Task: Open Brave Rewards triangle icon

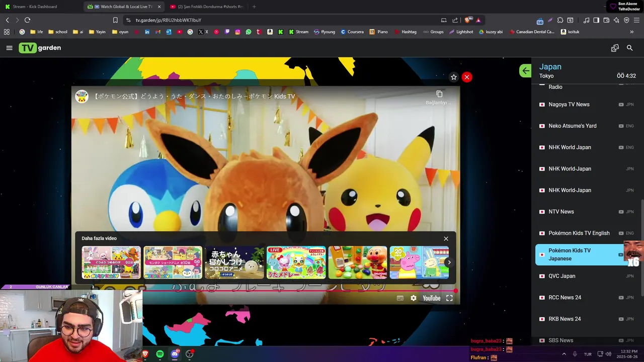Action: [478, 20]
